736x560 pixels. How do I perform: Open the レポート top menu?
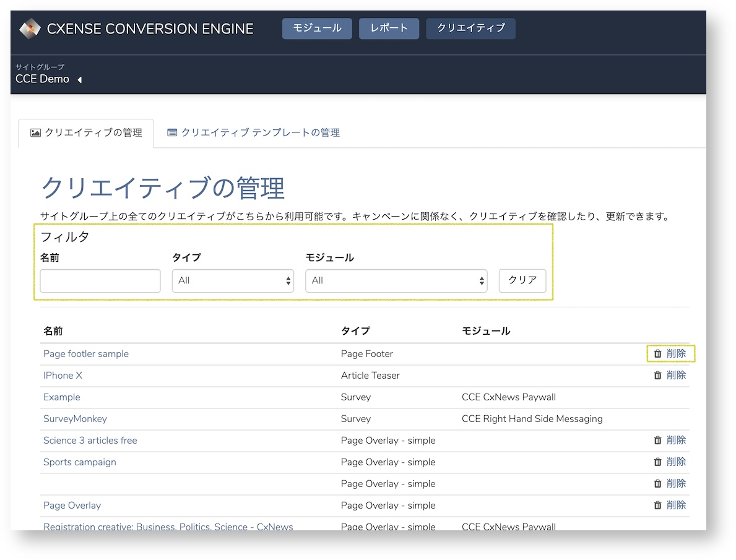tap(389, 28)
